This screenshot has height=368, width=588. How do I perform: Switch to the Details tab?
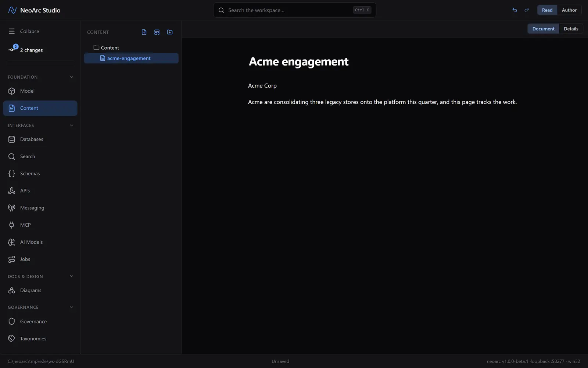[x=571, y=29]
